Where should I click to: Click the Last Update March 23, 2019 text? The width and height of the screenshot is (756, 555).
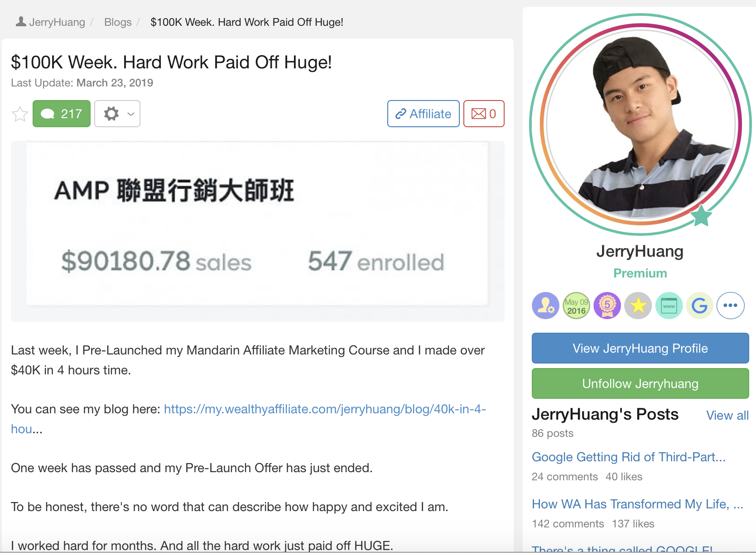pyautogui.click(x=82, y=83)
